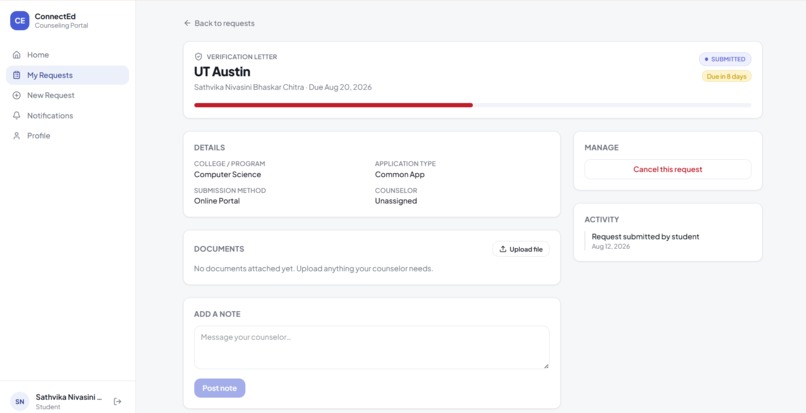Click the COLLEGE / PROGRAM label

pyautogui.click(x=229, y=164)
